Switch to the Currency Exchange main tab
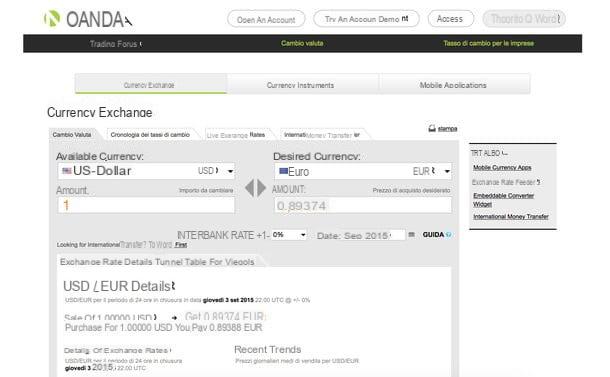The width and height of the screenshot is (610, 377). click(x=151, y=84)
